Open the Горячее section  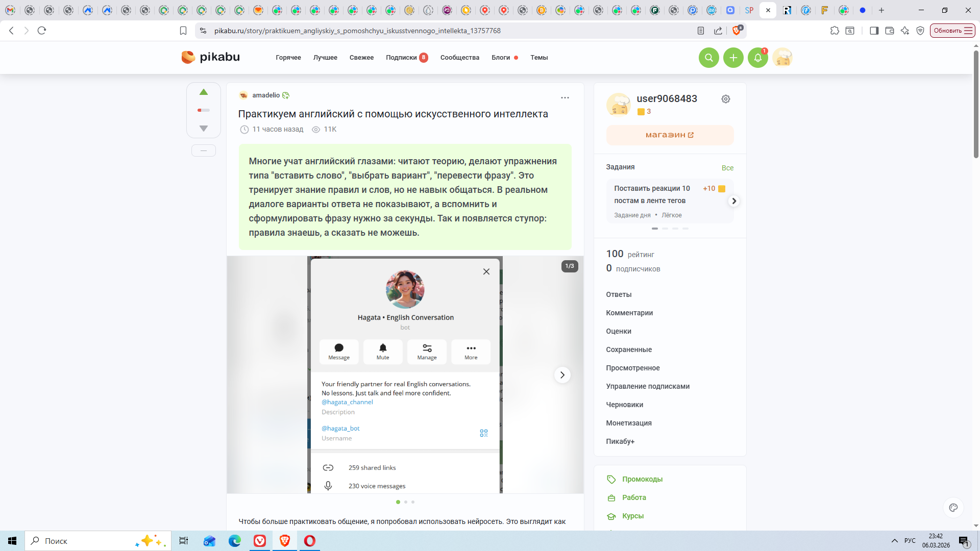point(288,58)
